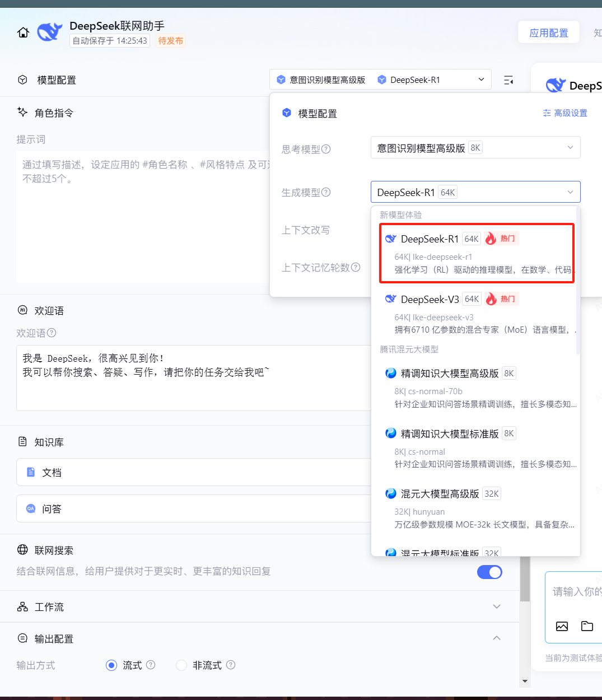Click the DeepSeek whale app logo
The height and width of the screenshot is (700, 602).
49,32
